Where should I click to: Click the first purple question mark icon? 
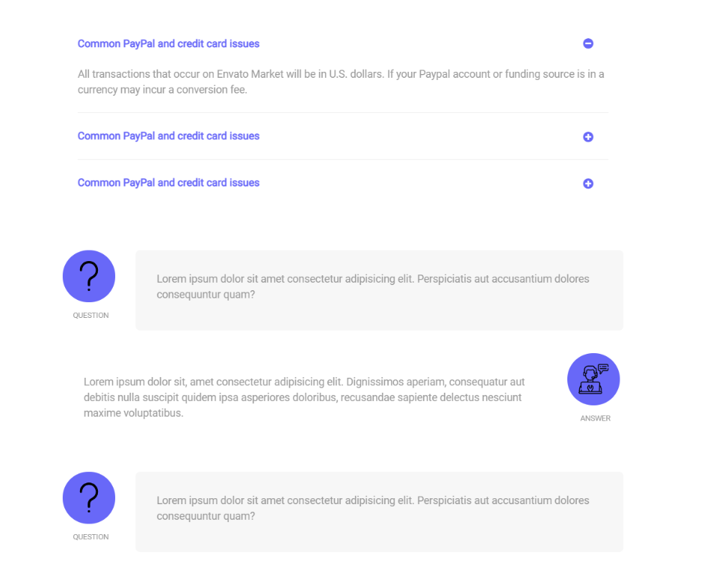(x=89, y=276)
